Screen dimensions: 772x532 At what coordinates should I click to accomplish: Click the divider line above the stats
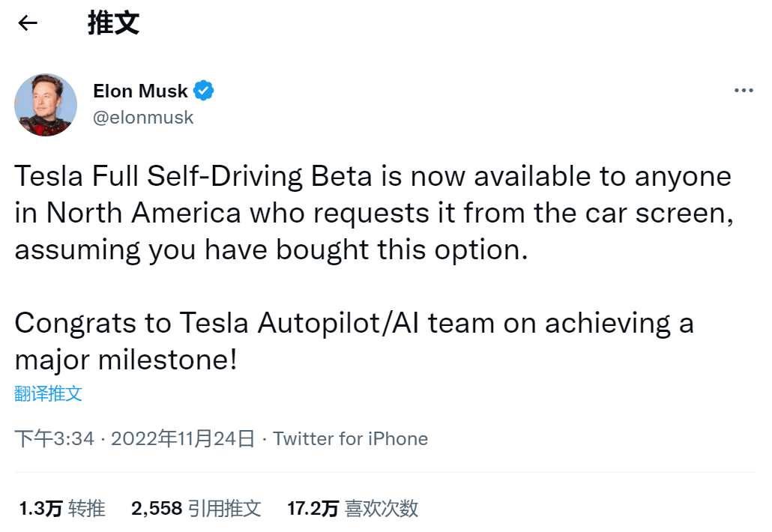[385, 473]
